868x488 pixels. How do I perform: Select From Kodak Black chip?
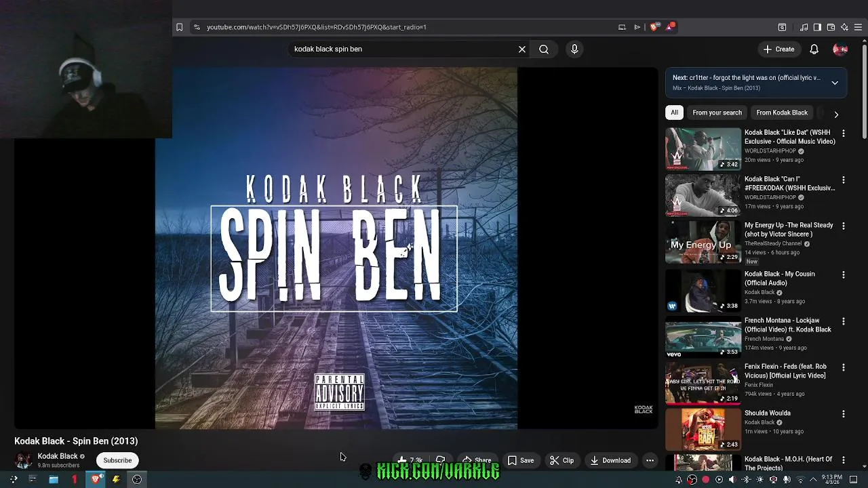click(x=782, y=113)
